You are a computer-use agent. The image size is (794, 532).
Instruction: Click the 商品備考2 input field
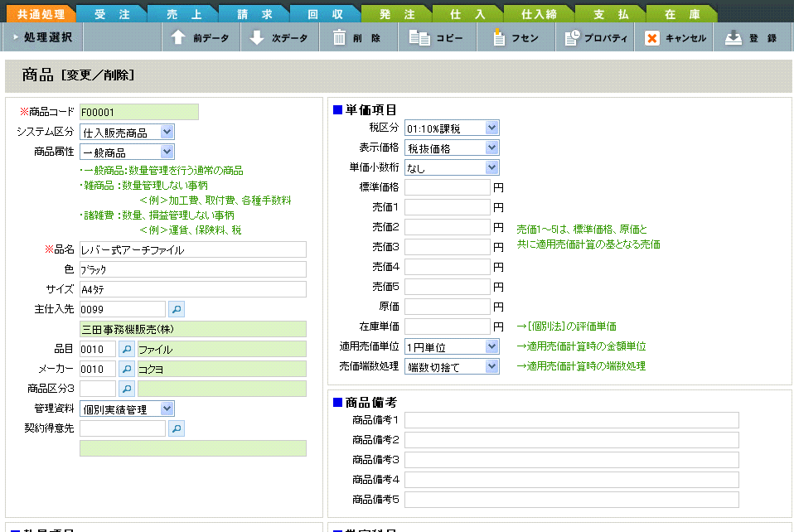click(572, 440)
